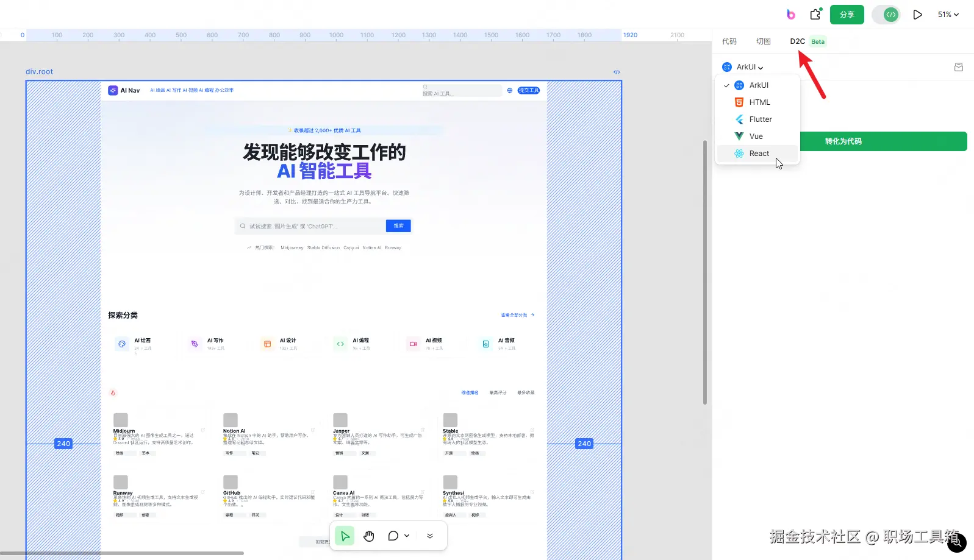Click the GitHub card thumbnail
This screenshot has height=560, width=974.
tap(231, 482)
